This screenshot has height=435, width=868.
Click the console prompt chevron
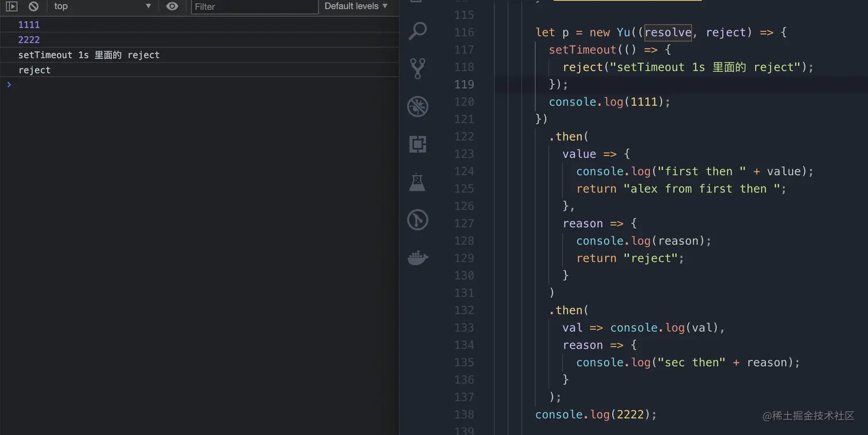[9, 85]
